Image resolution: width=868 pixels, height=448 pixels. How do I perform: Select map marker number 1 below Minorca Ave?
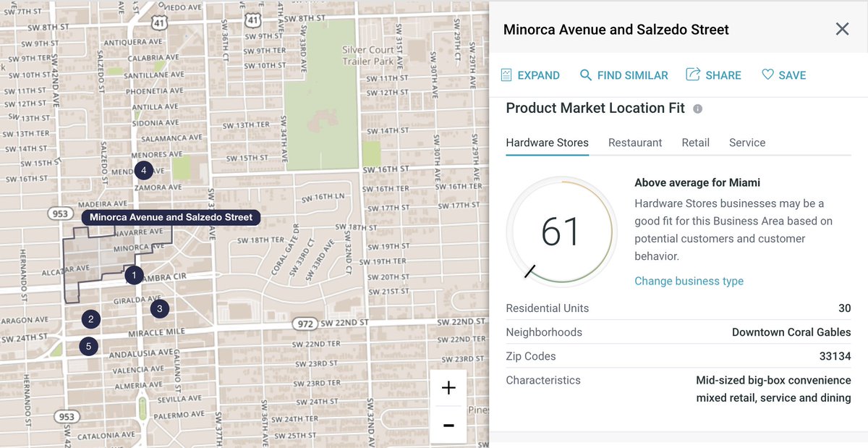pos(134,275)
